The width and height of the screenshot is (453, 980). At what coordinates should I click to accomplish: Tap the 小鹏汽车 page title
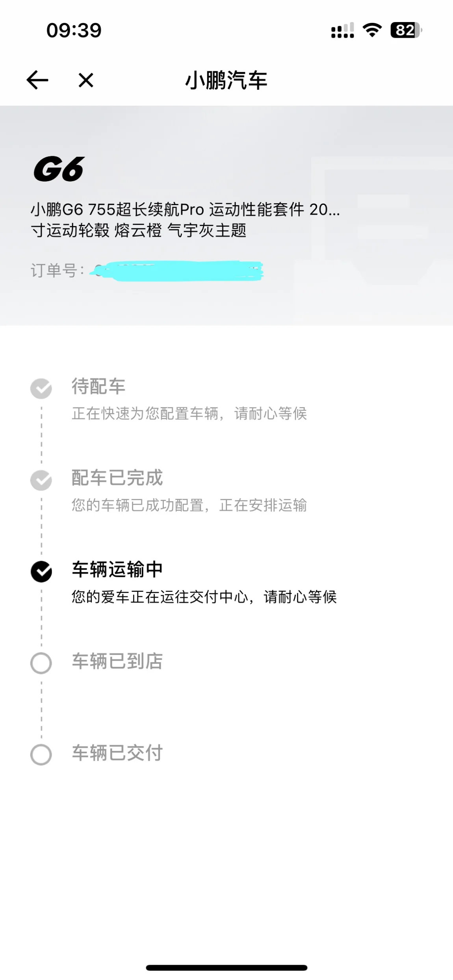[226, 80]
